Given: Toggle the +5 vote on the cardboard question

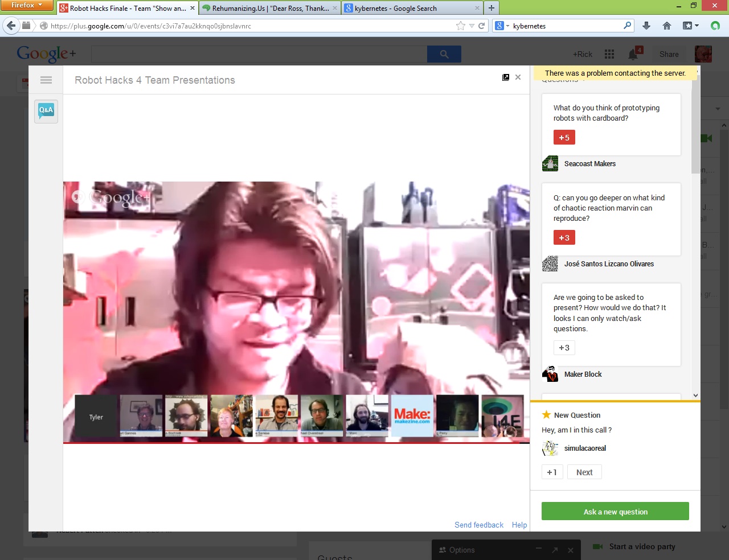Looking at the screenshot, I should point(564,138).
